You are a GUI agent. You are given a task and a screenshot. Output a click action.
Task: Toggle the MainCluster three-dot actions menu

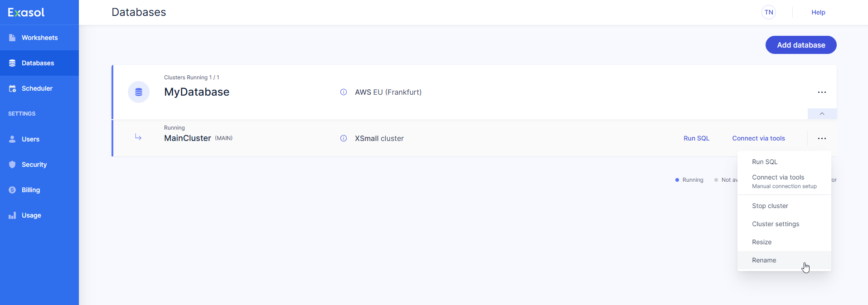tap(822, 138)
